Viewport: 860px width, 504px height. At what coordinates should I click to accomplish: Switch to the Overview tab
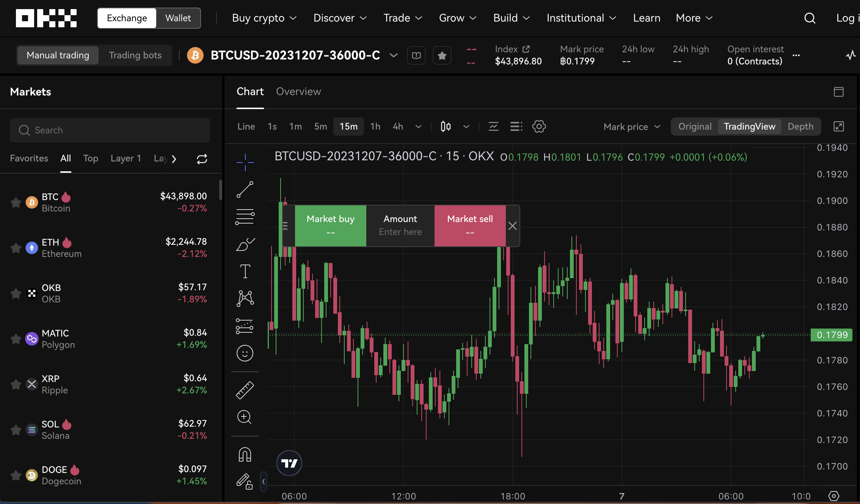coord(298,92)
